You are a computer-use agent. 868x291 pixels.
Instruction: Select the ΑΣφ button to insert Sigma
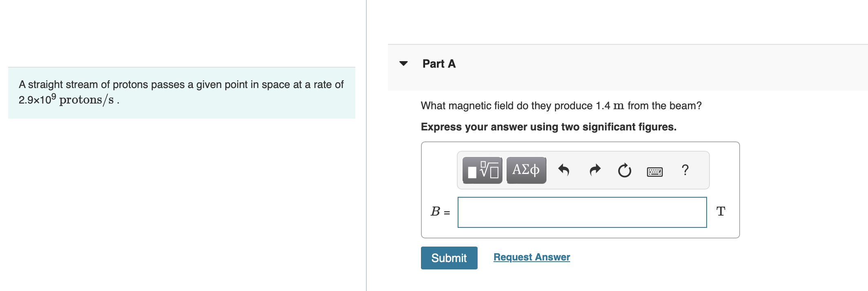tap(525, 170)
